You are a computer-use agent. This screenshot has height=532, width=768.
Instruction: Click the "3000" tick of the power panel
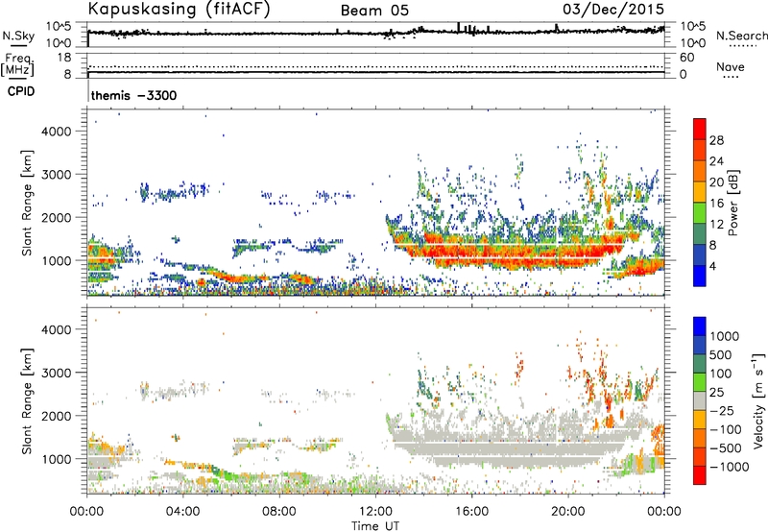pos(56,175)
